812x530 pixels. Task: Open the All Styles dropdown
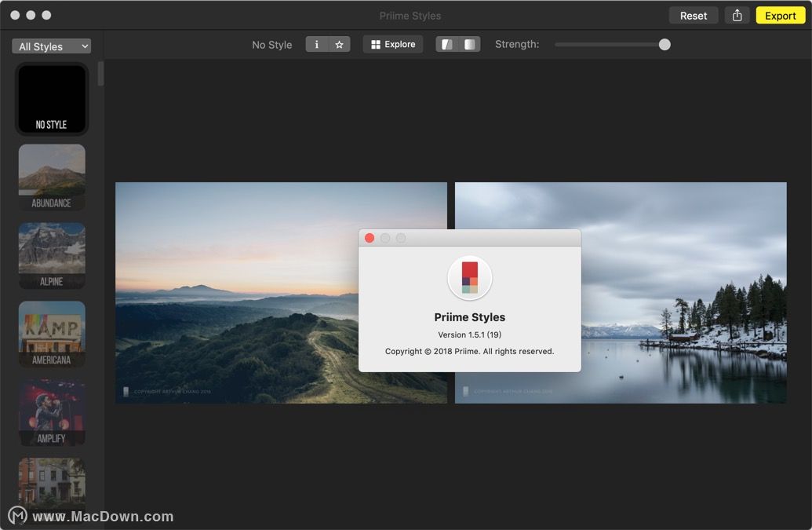pos(51,46)
